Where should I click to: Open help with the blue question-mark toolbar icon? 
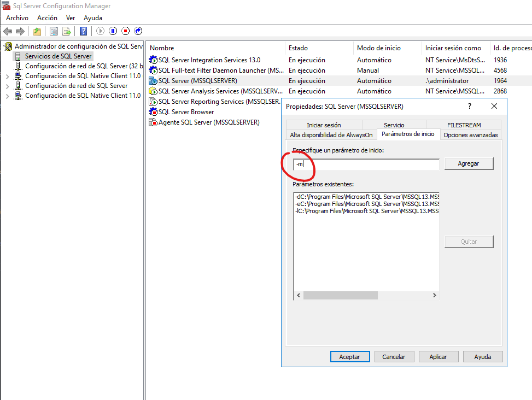click(x=84, y=31)
